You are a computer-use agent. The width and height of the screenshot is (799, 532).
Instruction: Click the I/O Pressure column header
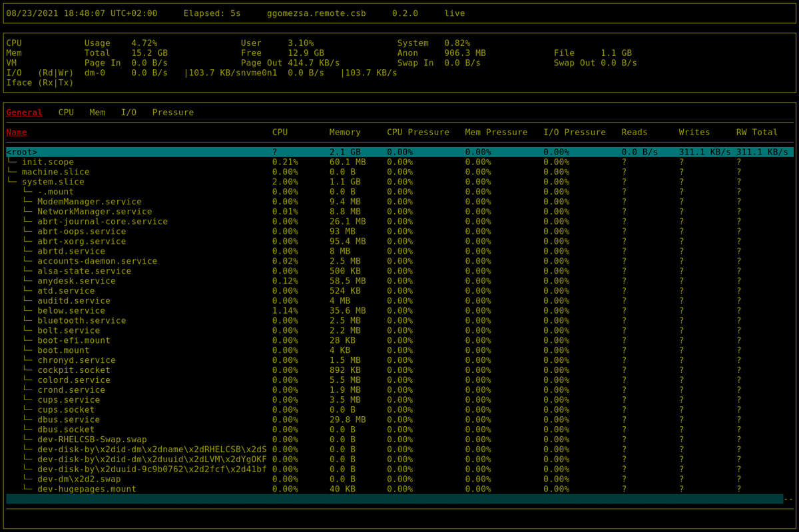(x=575, y=133)
